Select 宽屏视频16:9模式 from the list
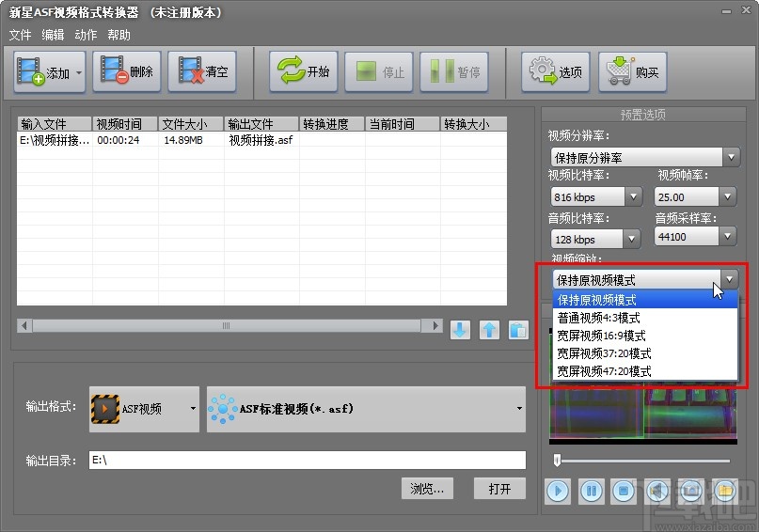This screenshot has height=532, width=759. tap(601, 336)
